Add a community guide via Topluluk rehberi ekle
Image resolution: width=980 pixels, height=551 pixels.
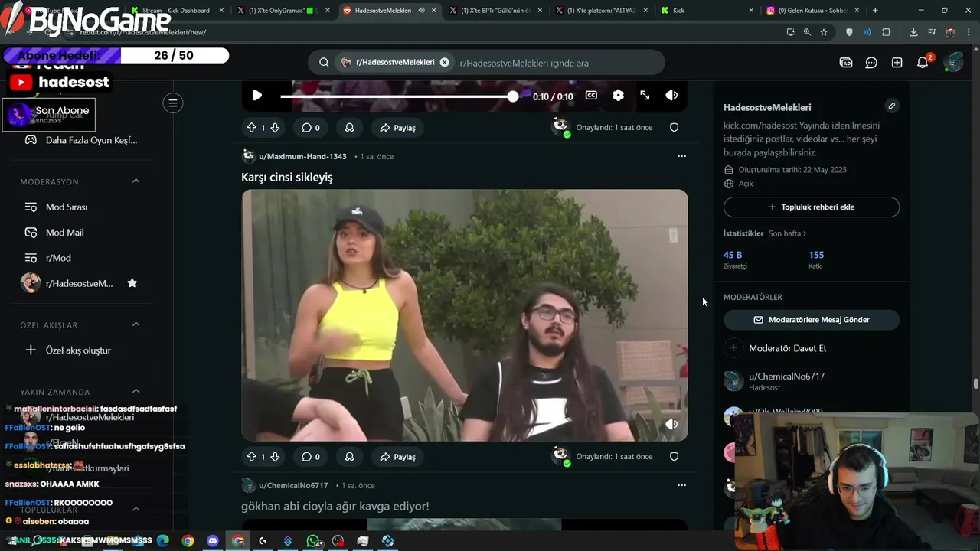click(x=812, y=207)
